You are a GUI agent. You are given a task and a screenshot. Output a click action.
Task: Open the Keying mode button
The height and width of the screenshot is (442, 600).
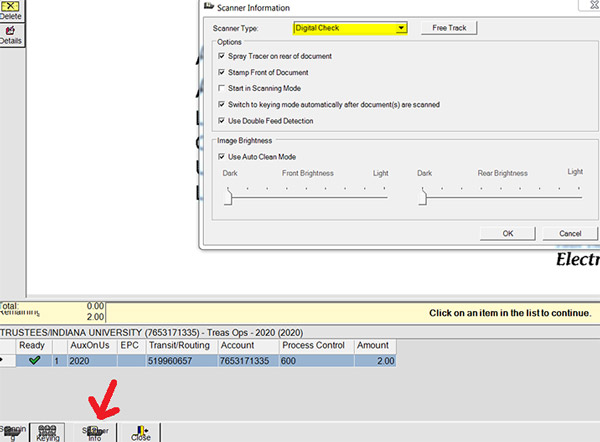click(x=47, y=431)
